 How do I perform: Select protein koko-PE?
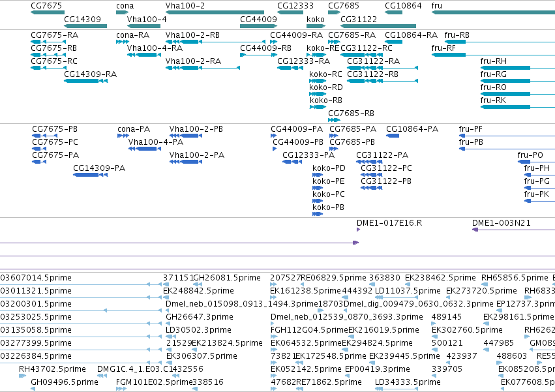(329, 181)
